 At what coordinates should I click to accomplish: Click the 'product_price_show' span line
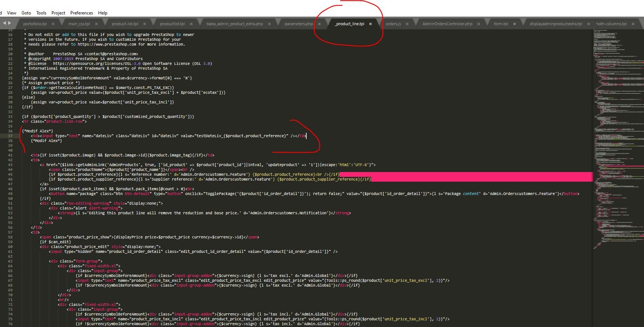coord(150,237)
